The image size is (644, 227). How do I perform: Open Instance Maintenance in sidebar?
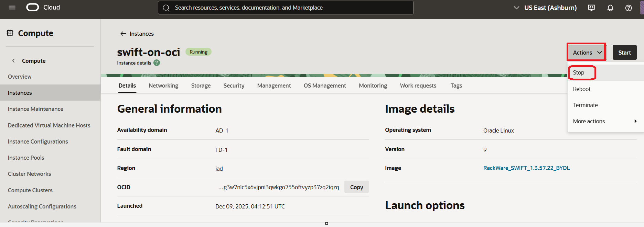point(35,109)
